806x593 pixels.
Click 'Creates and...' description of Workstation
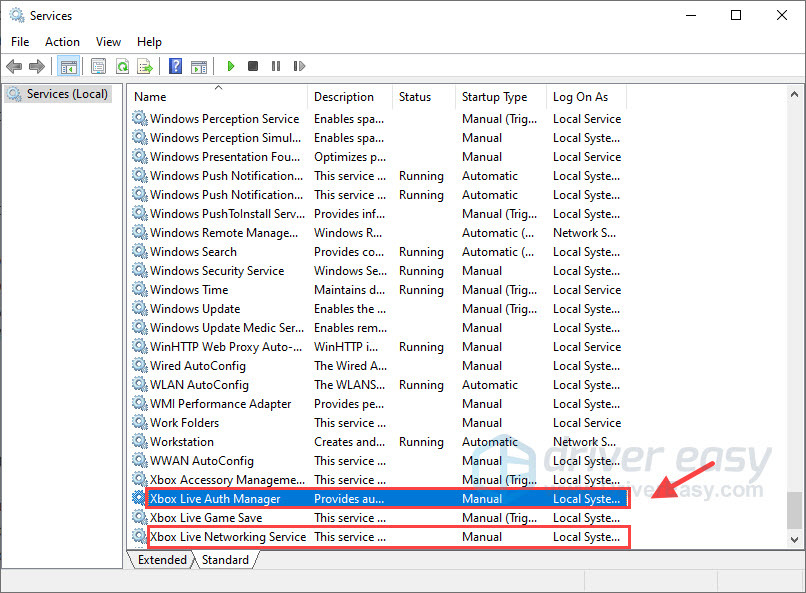[349, 442]
